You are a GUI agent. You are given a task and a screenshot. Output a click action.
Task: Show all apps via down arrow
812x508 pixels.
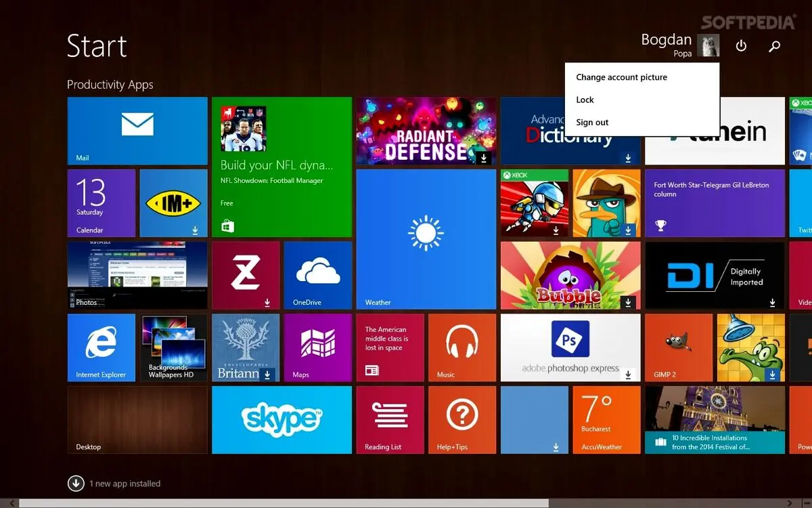pyautogui.click(x=75, y=483)
